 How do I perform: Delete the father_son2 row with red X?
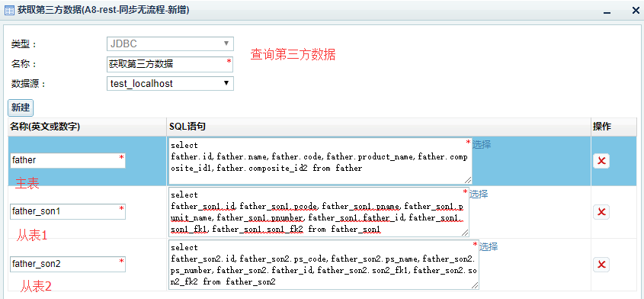click(x=601, y=265)
